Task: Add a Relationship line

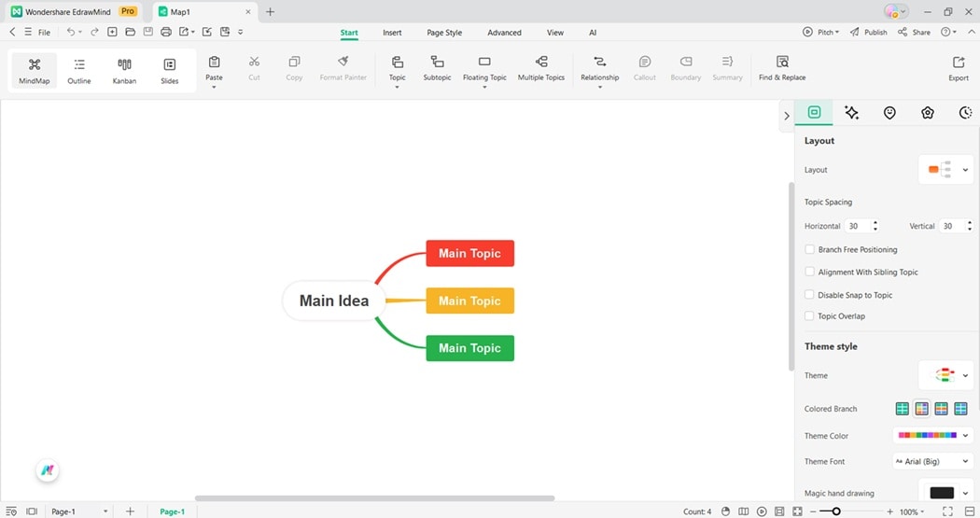Action: [600, 68]
